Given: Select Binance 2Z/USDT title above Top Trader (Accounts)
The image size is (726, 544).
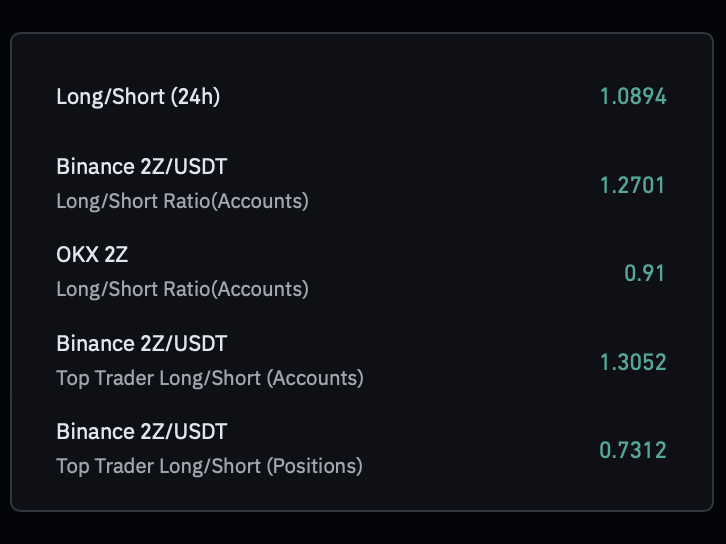Looking at the screenshot, I should 141,344.
